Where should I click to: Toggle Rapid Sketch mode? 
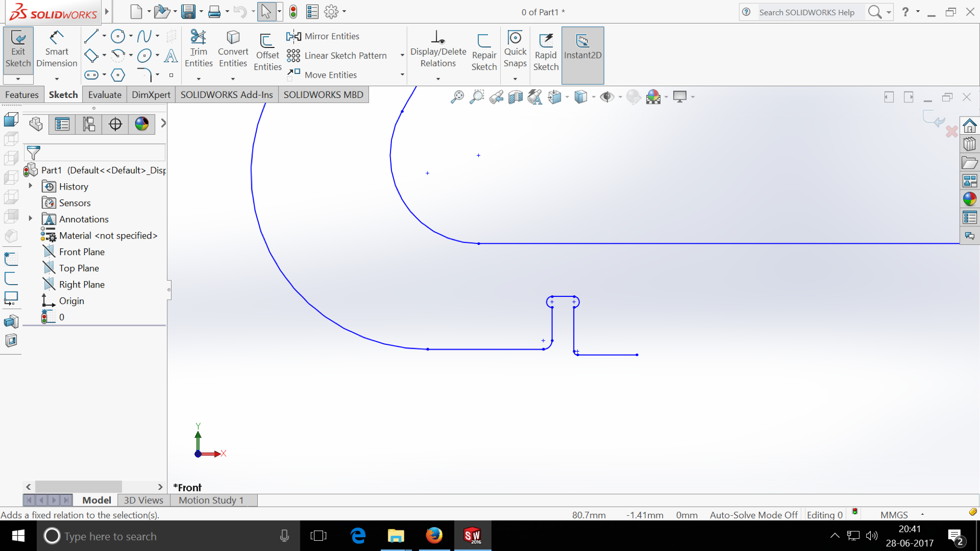(546, 52)
